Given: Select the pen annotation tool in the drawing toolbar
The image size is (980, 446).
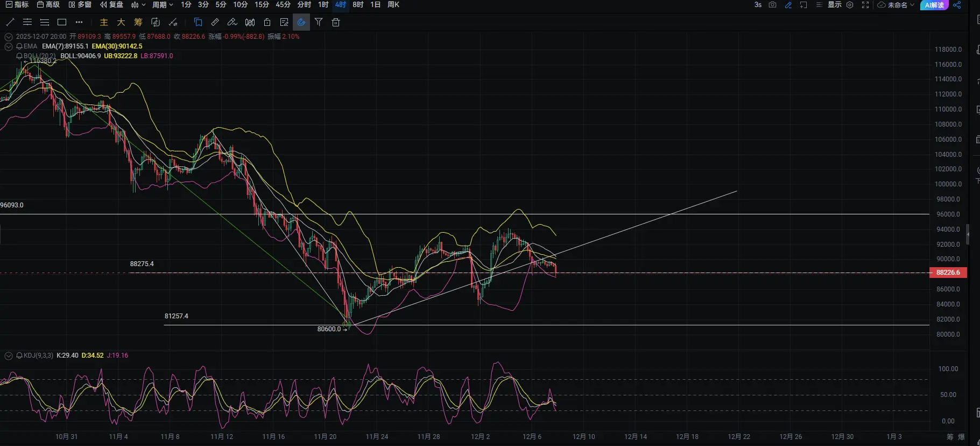Looking at the screenshot, I should [x=232, y=22].
